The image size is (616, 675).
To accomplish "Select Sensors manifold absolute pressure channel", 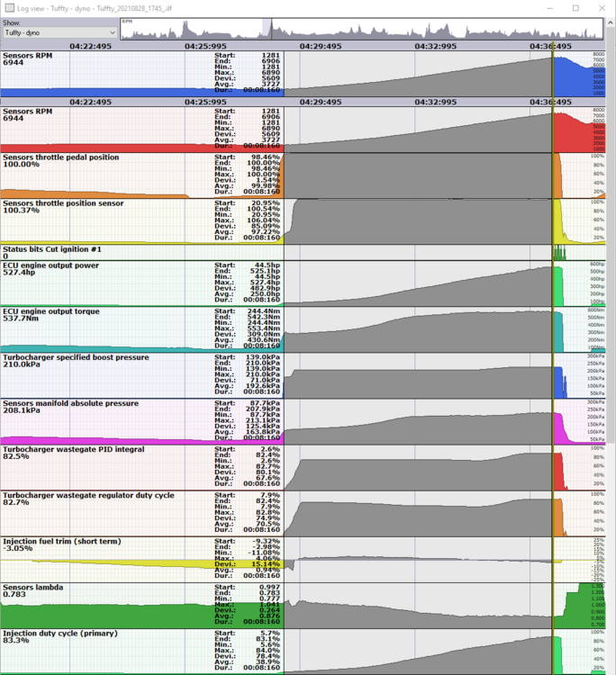I will (x=70, y=403).
